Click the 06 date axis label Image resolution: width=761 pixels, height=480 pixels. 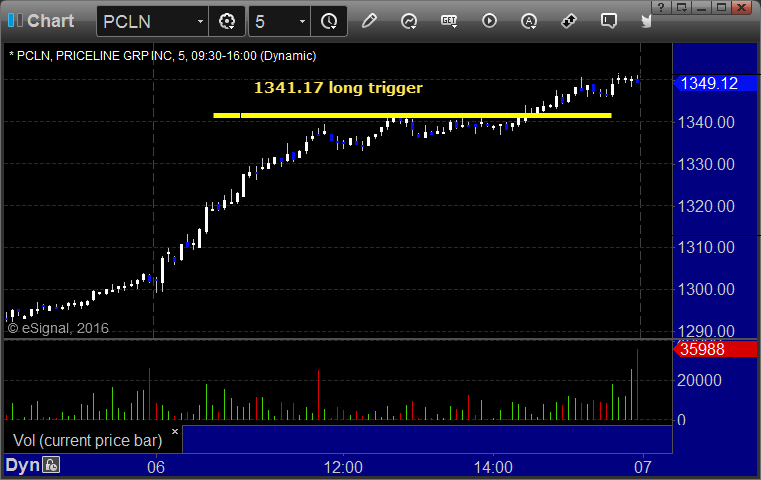(156, 467)
